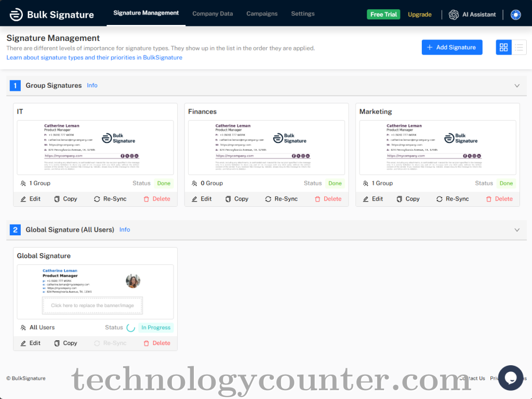Click the Finances card title
This screenshot has width=532, height=399.
point(202,112)
